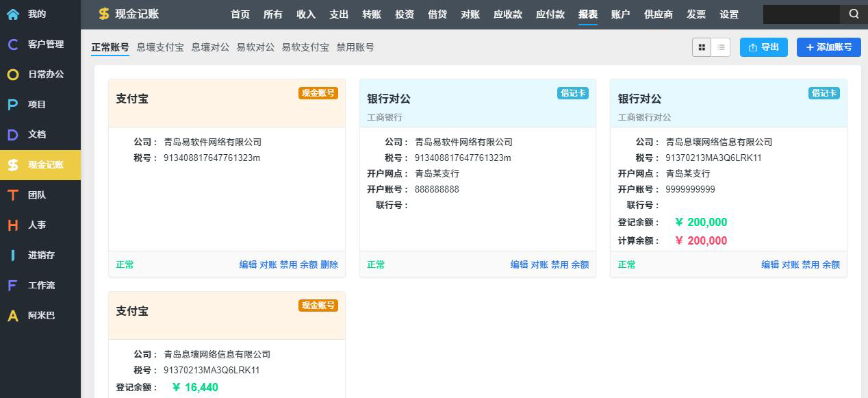This screenshot has width=868, height=398.
Task: Click the 添加账号 button
Action: click(828, 47)
